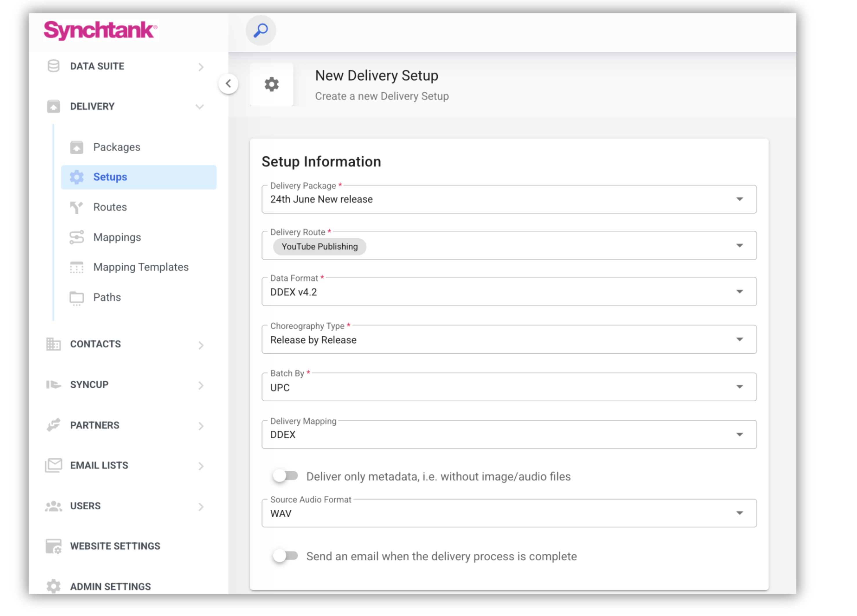Click the Users people icon
857x616 pixels.
coord(53,507)
